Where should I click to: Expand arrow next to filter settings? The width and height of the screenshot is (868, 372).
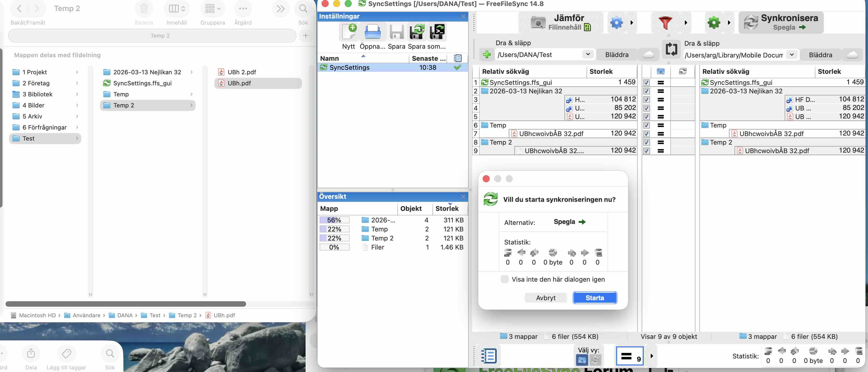(686, 23)
